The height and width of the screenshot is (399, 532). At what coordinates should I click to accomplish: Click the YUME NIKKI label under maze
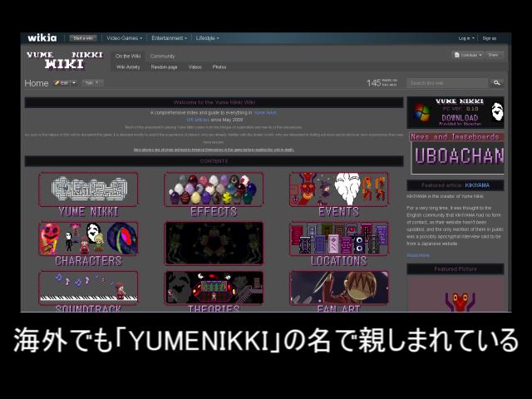tap(89, 212)
